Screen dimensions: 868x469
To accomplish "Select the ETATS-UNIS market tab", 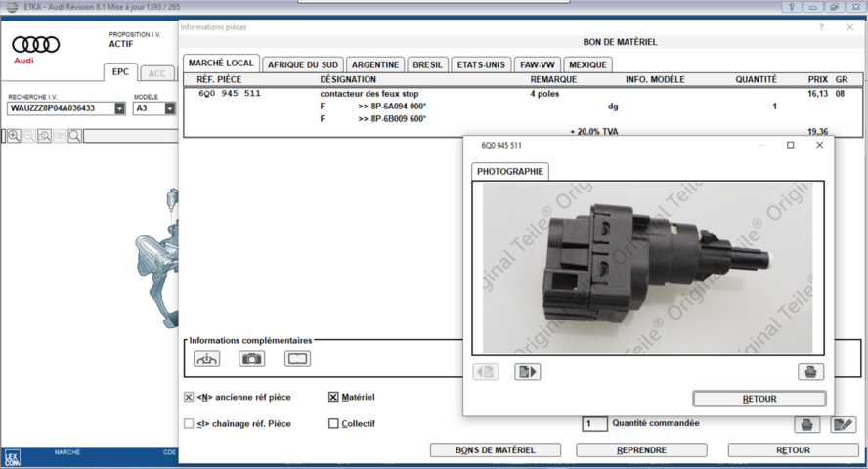I will 482,64.
